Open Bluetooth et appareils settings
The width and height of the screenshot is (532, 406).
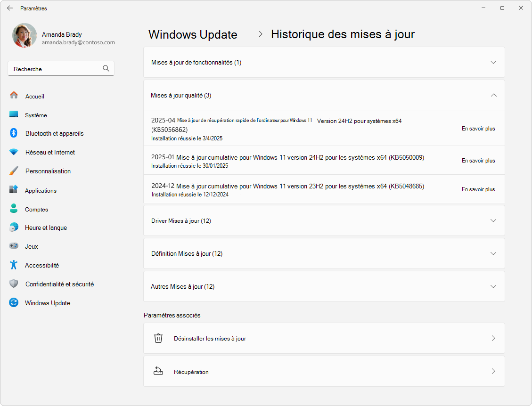pos(54,133)
